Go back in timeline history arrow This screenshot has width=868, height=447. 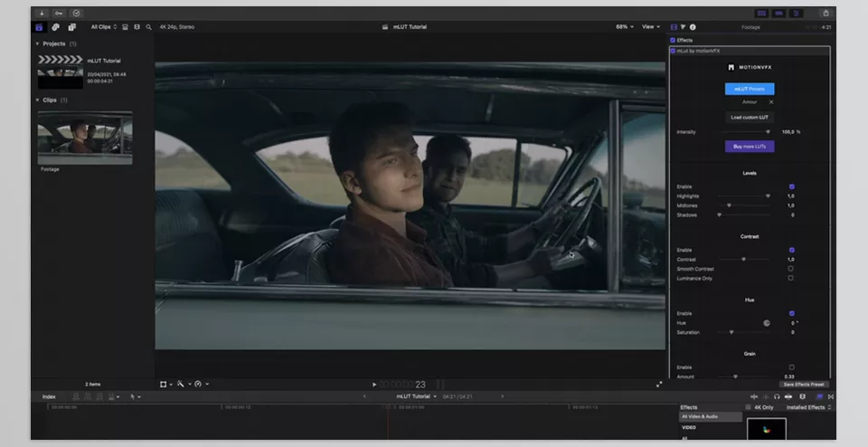pos(364,396)
